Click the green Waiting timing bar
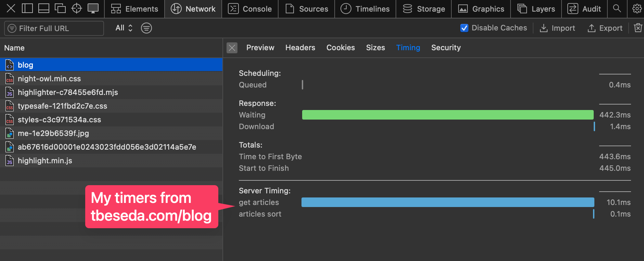 [x=448, y=115]
